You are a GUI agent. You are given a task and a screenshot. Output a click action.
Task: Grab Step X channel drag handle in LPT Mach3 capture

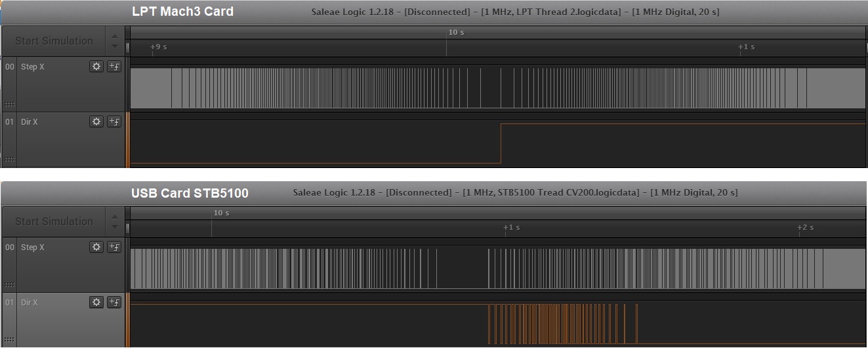(x=9, y=104)
